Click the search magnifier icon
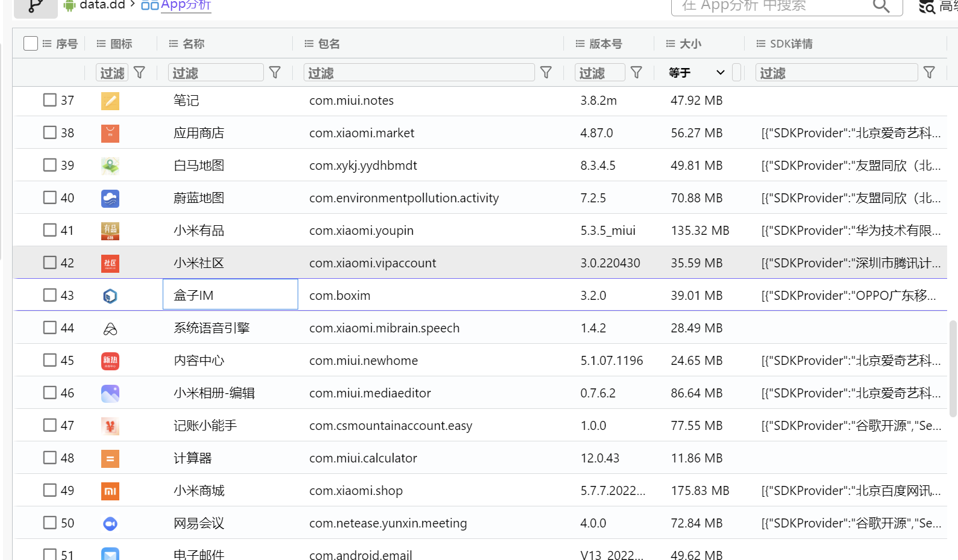Screen dimensions: 958x560 (x=881, y=6)
